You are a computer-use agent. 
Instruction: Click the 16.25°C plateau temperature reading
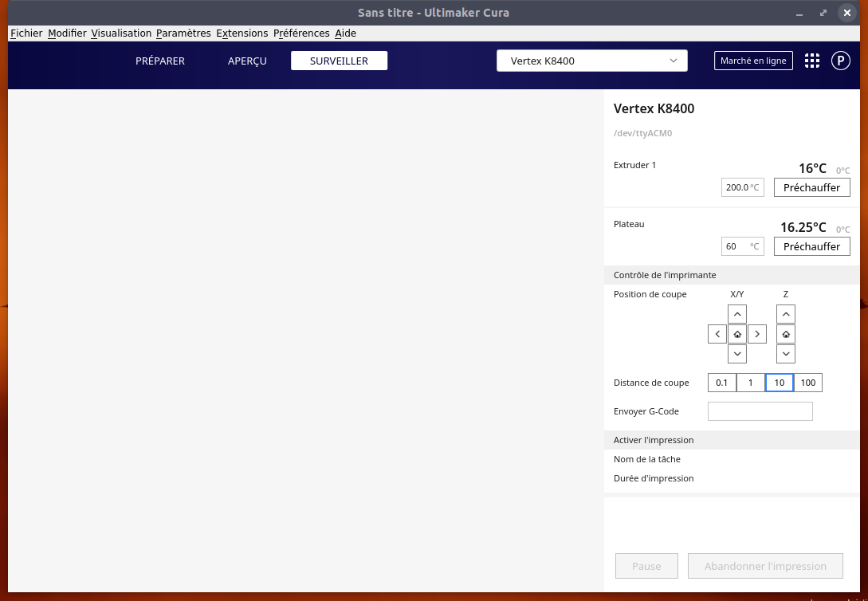803,227
